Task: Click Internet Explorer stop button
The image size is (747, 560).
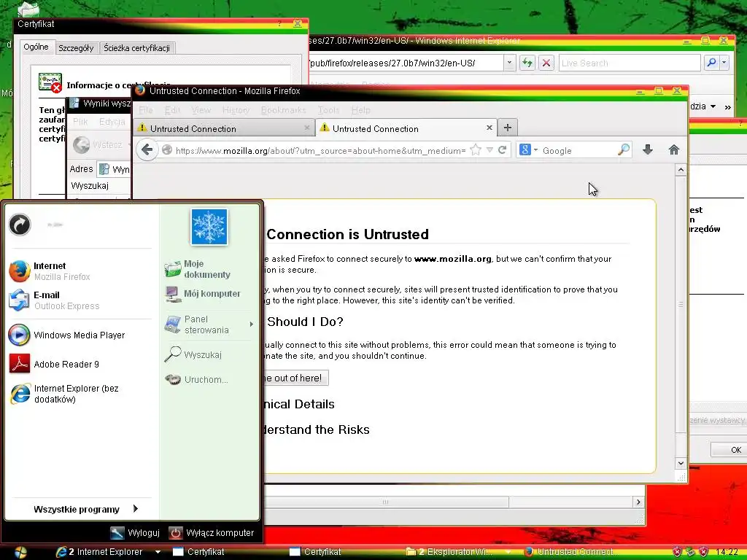Action: click(546, 63)
